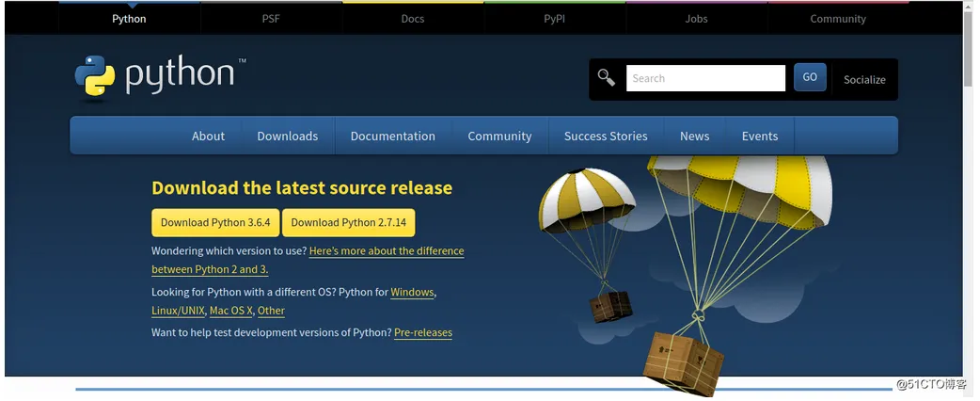This screenshot has width=980, height=401.
Task: Open the Community item in blue navigation bar
Action: (x=500, y=136)
